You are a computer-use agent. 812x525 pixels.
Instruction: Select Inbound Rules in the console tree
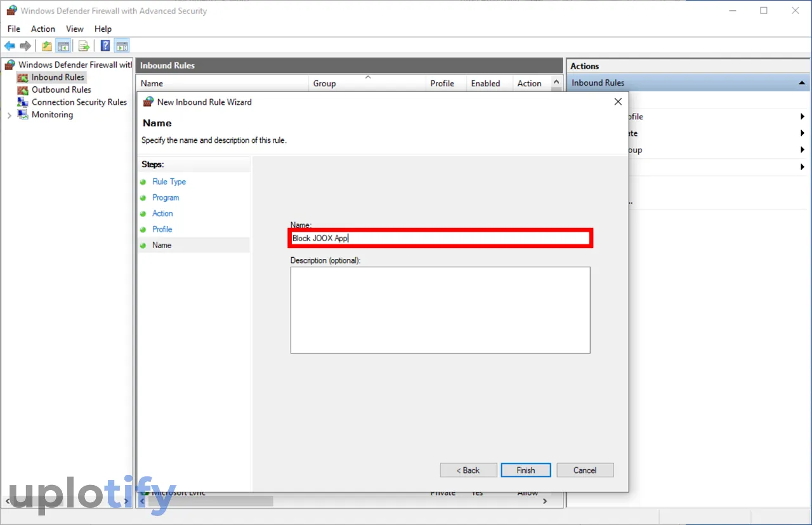click(x=58, y=77)
